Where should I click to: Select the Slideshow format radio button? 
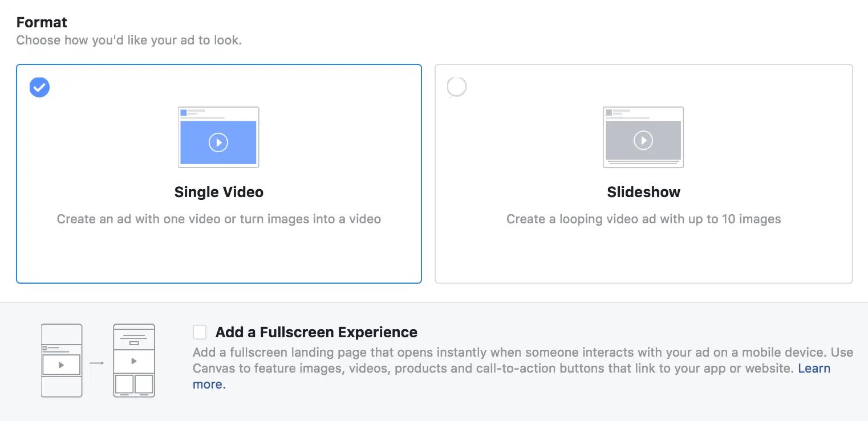(x=456, y=87)
